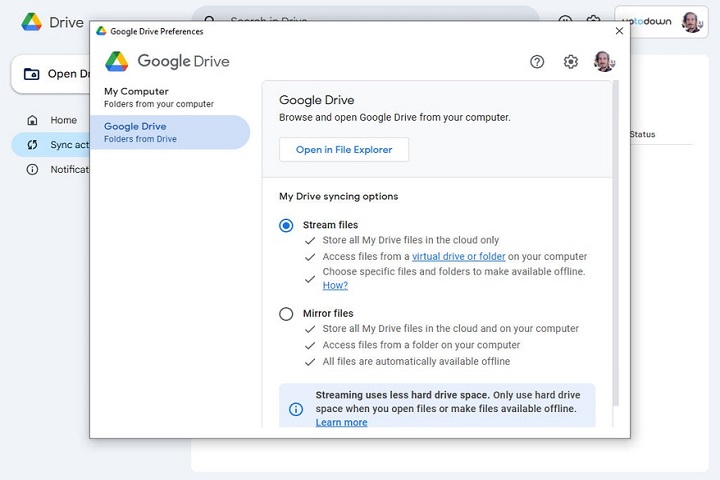720x480 pixels.
Task: Open the virtual drive or folder link
Action: tap(458, 256)
